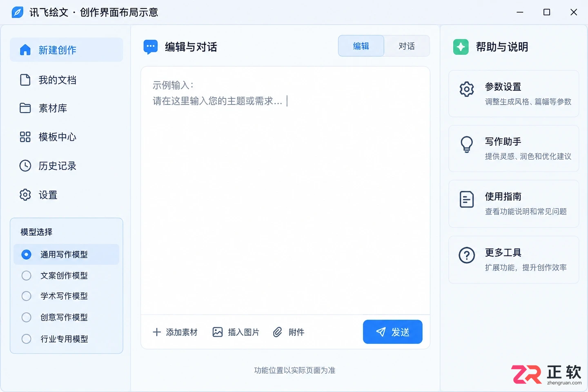
Task: Click the gear icon beside 设置 in sidebar
Action: coord(25,195)
